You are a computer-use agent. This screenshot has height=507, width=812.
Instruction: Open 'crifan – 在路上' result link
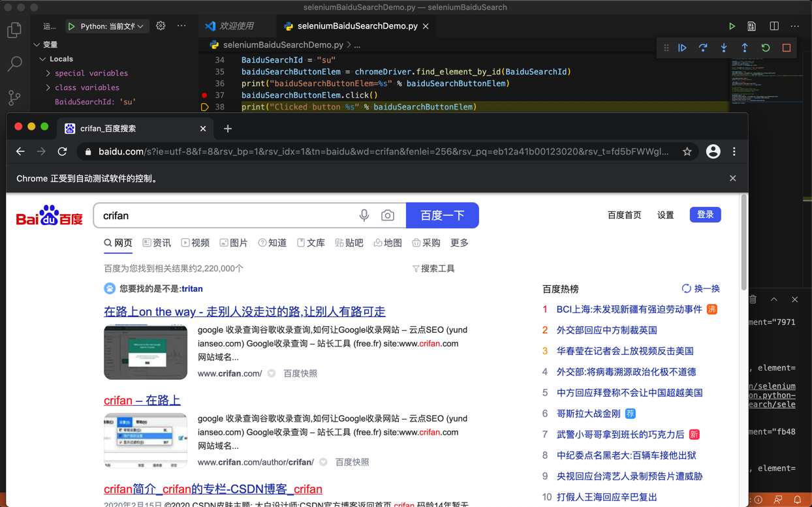pyautogui.click(x=142, y=400)
